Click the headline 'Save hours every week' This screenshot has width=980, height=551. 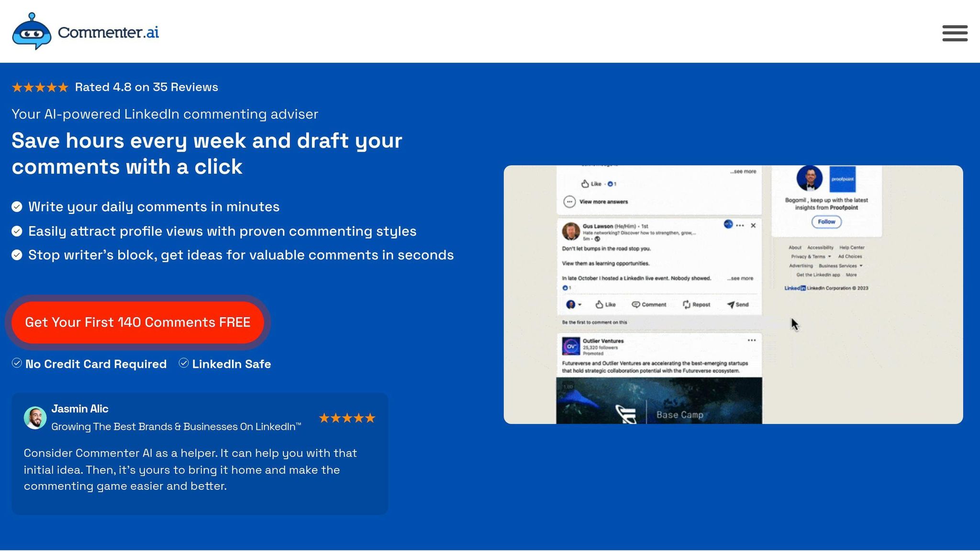pyautogui.click(x=207, y=154)
